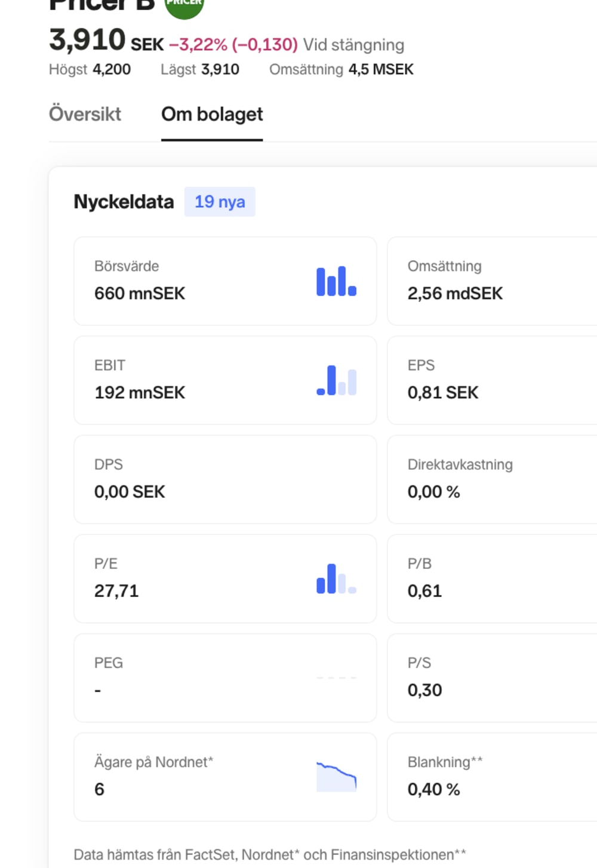597x868 pixels.
Task: Open the Börsvärde 660 mnSEK card
Action: click(x=225, y=281)
